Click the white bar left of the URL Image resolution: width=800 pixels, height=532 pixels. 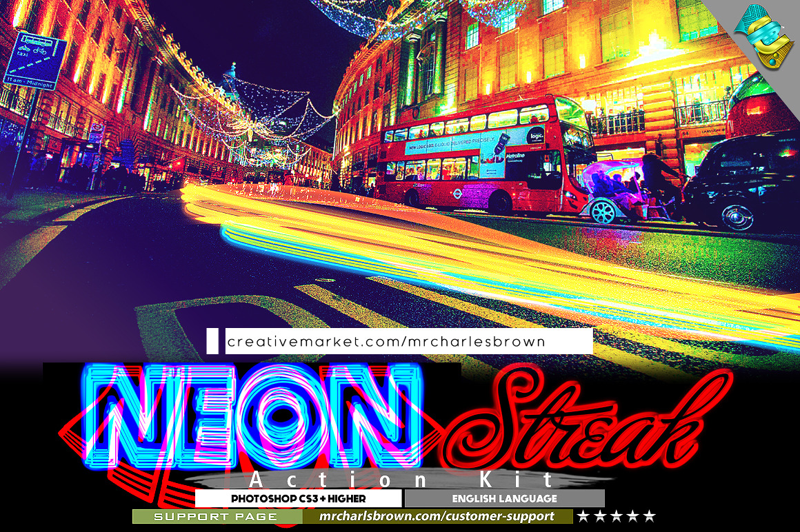click(212, 341)
